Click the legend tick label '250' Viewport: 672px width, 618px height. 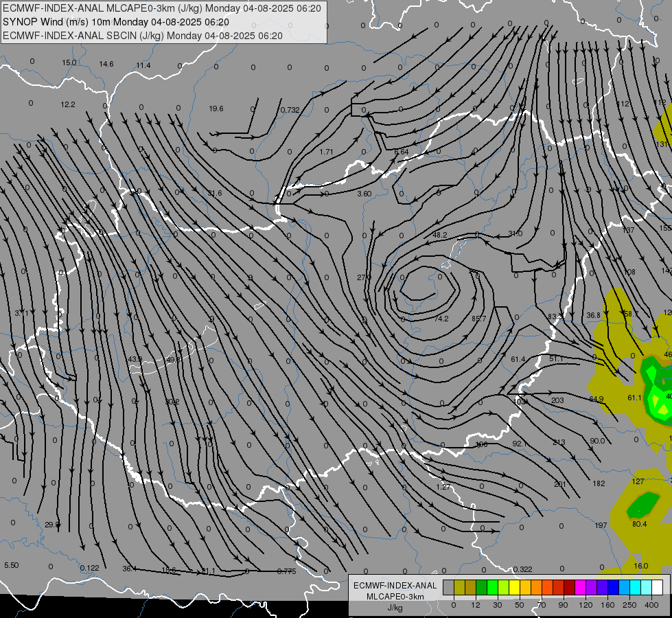click(630, 605)
